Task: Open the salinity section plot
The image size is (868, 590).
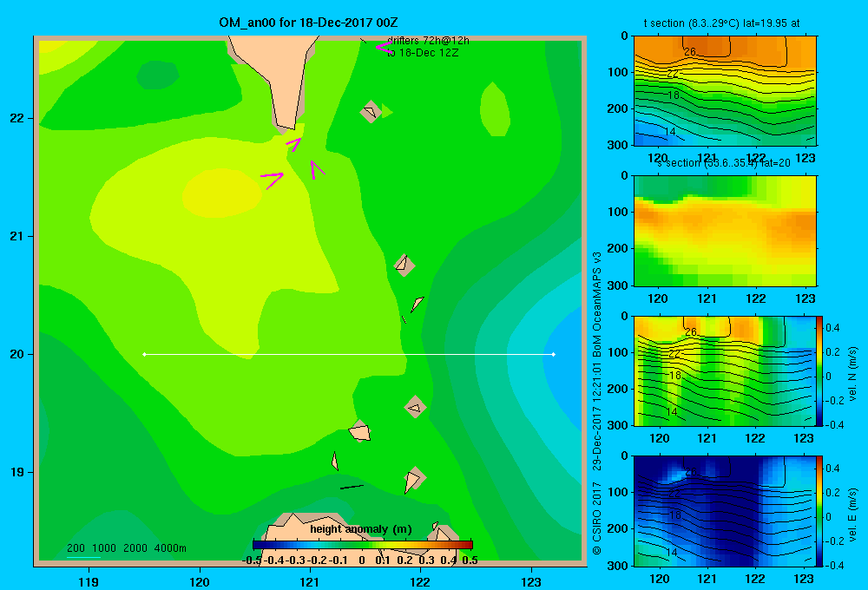Action: pyautogui.click(x=725, y=231)
